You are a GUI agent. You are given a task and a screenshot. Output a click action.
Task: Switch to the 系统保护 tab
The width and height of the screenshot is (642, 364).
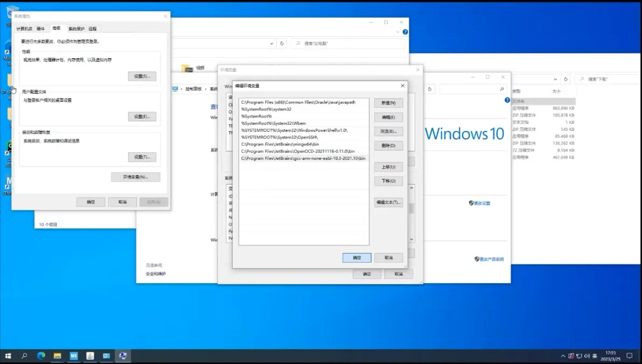click(x=76, y=29)
